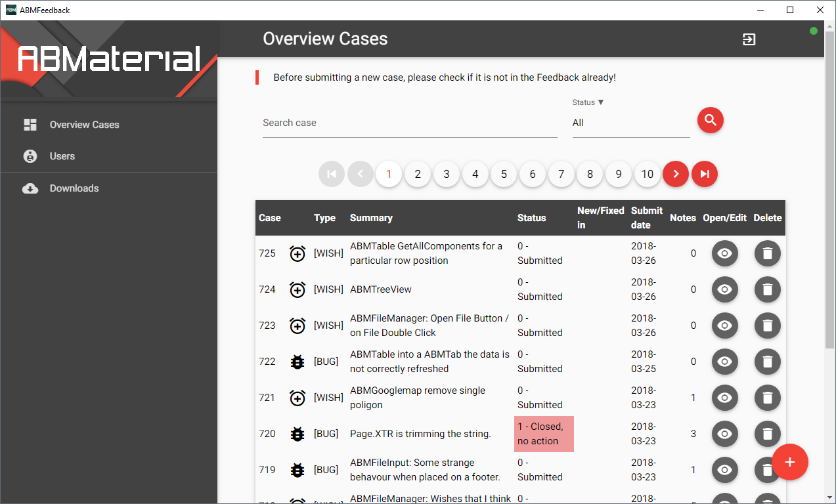836x504 pixels.
Task: Click the wish icon for case 721
Action: (x=297, y=398)
